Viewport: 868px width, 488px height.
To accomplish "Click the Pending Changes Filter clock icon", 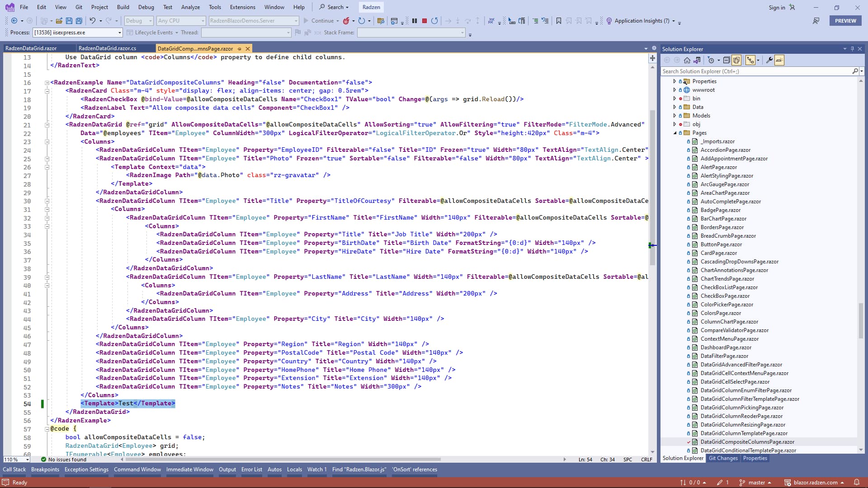I will [x=711, y=60].
